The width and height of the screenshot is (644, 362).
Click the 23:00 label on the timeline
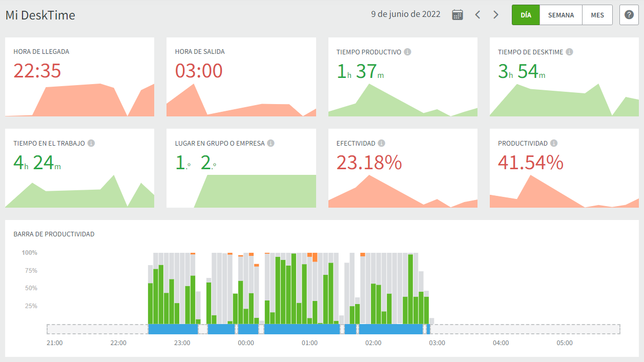pyautogui.click(x=182, y=343)
